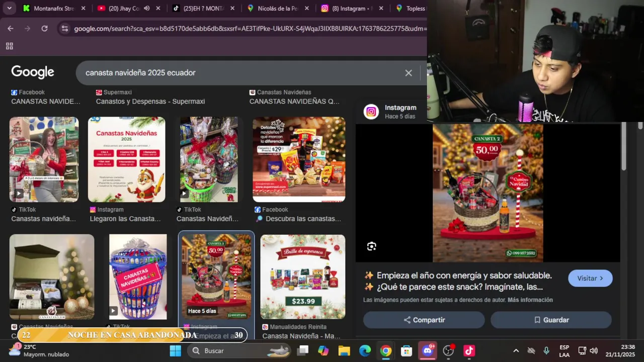Open the Canasta Navideña - Ma... result link

point(301,336)
